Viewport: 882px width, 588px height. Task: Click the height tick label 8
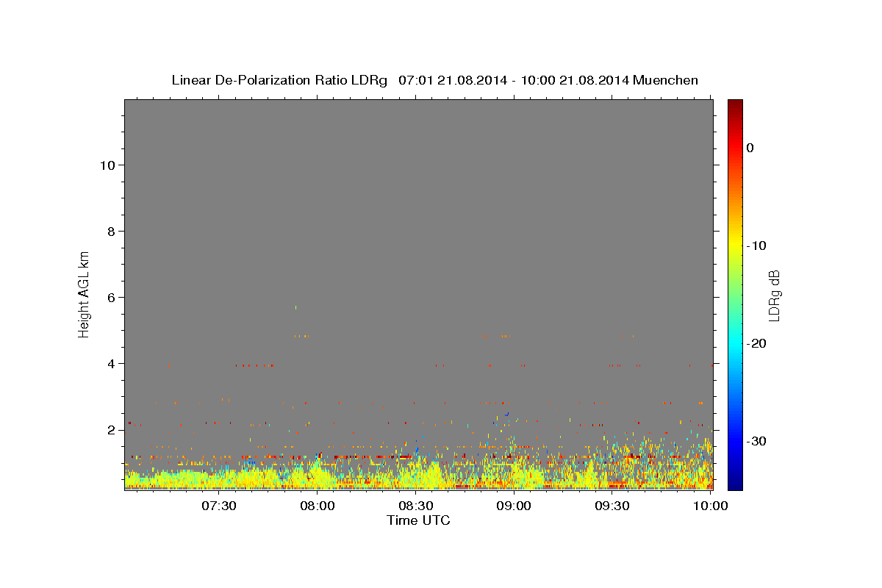point(110,231)
